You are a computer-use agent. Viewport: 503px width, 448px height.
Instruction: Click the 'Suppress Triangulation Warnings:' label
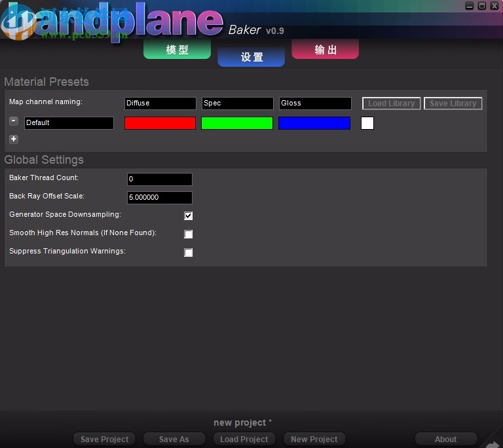coord(67,251)
